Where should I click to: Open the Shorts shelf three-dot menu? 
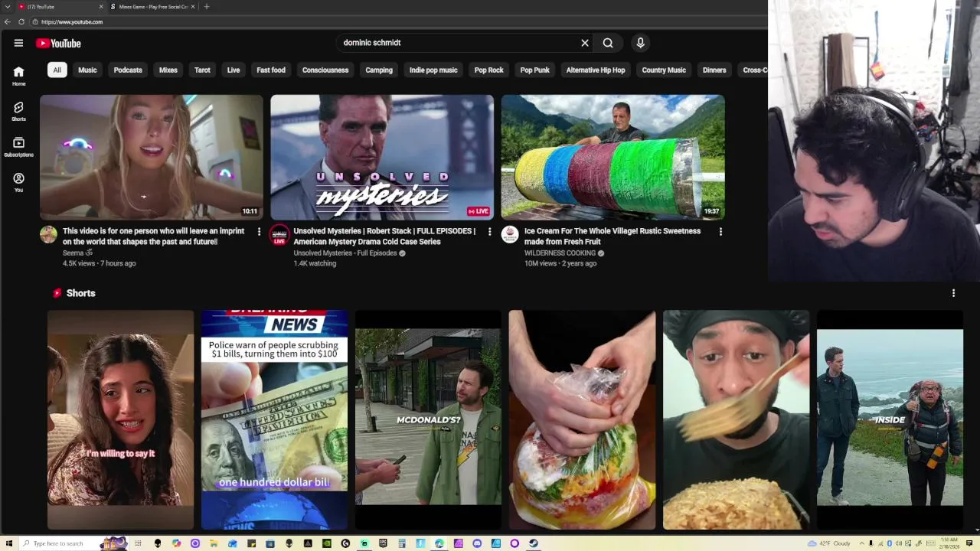[953, 293]
